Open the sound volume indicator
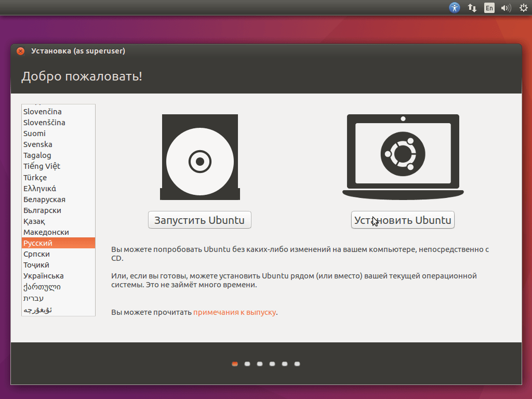 pos(506,8)
